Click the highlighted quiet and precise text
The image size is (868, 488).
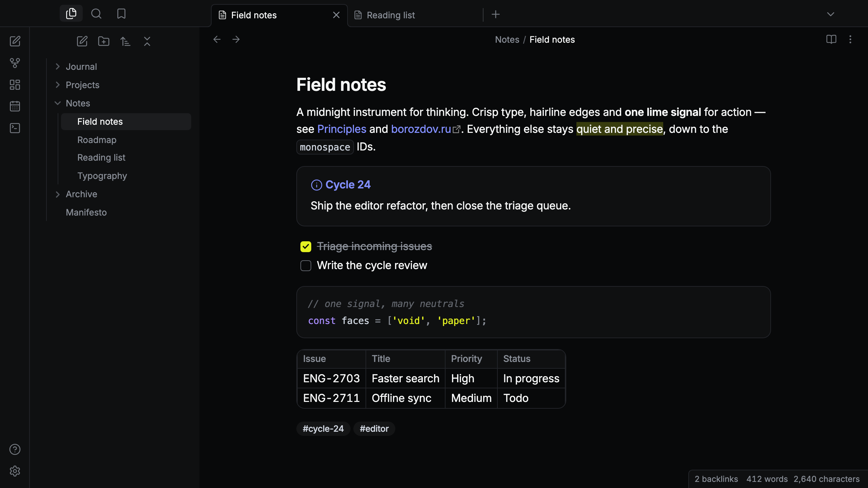(619, 129)
